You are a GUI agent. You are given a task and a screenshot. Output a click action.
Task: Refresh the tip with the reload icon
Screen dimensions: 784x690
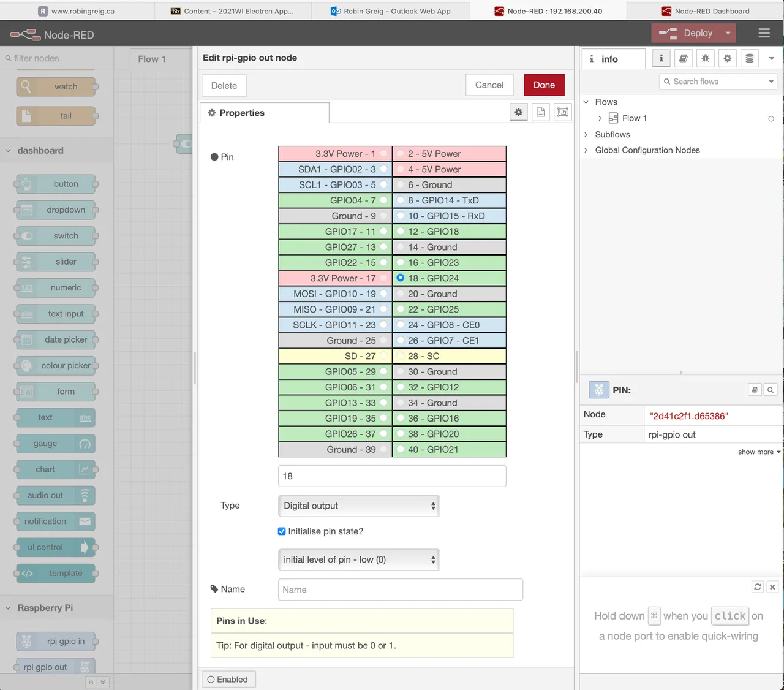click(x=758, y=586)
